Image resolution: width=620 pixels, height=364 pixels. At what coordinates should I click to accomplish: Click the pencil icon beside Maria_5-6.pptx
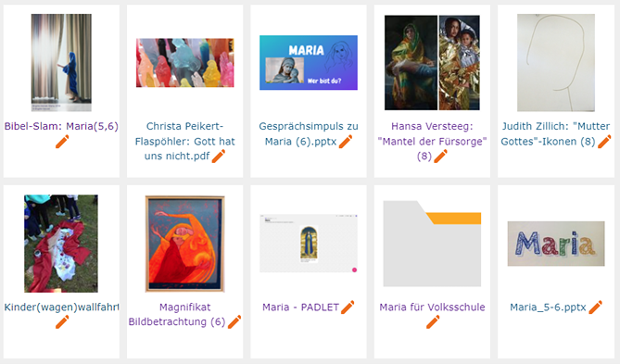point(596,308)
